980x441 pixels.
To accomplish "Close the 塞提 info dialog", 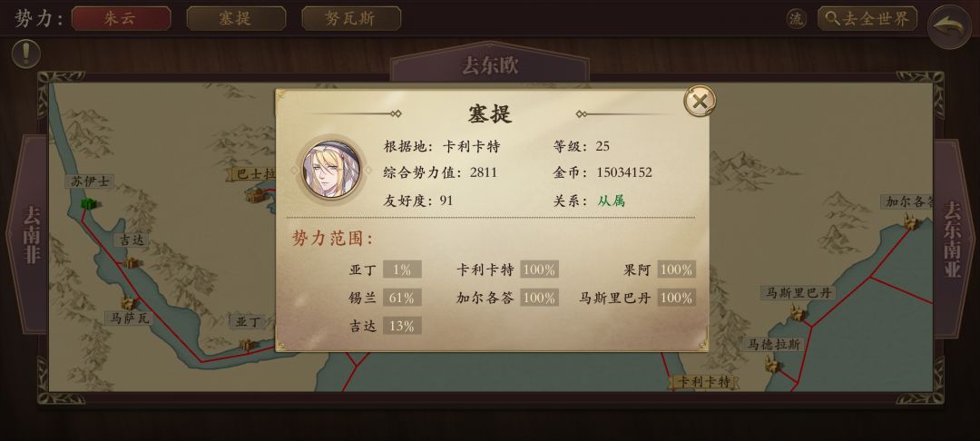I will [x=700, y=102].
